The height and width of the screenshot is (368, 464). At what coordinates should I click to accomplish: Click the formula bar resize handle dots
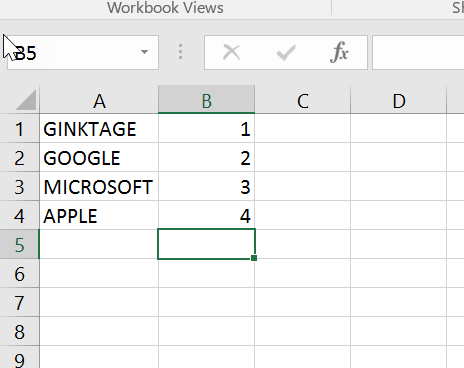click(x=180, y=52)
